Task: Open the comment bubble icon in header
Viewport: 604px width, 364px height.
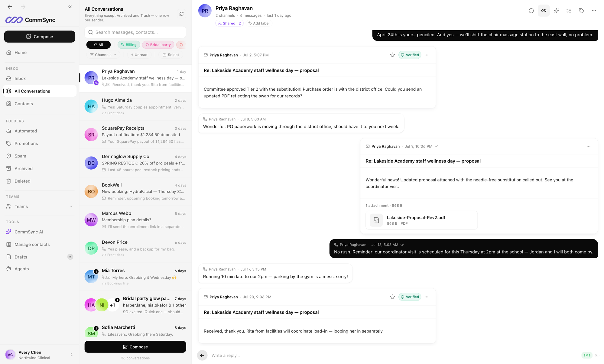Action: (x=531, y=11)
